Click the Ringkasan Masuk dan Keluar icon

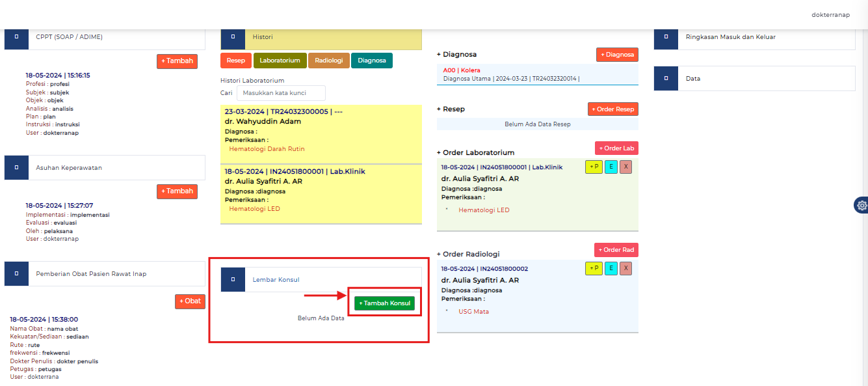[666, 37]
